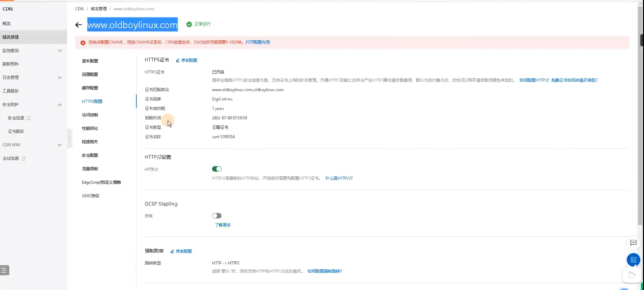Viewport: 644px width, 290px height.
Task: Click the external link icon beside 安全加速
Action: tap(29, 118)
